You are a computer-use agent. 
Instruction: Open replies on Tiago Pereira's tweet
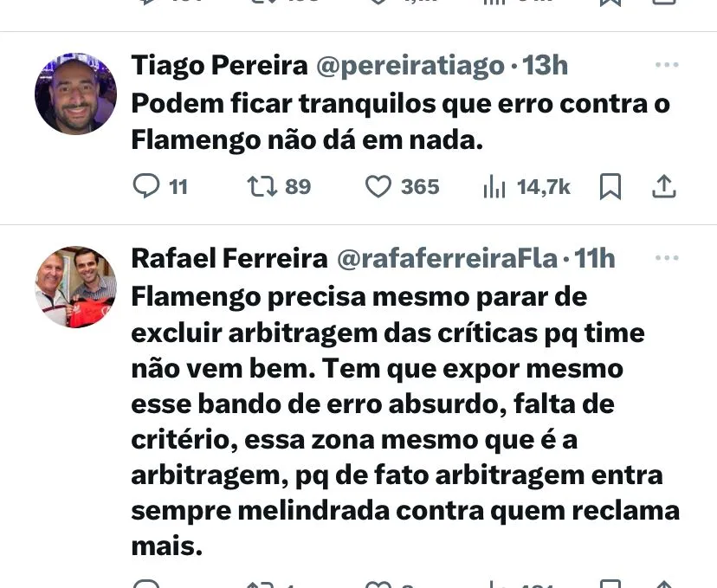click(x=146, y=186)
